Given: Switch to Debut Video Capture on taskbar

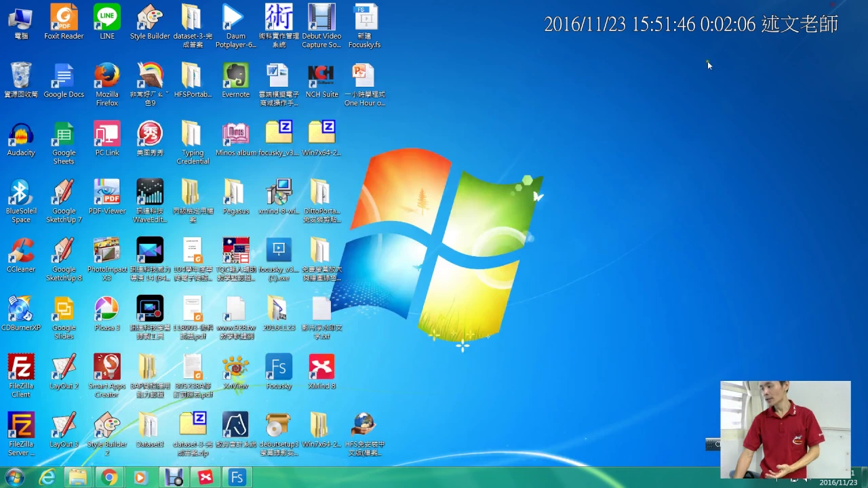Looking at the screenshot, I should (x=174, y=477).
